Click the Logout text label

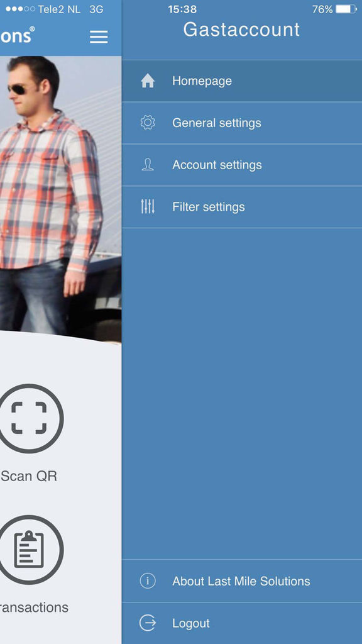click(191, 623)
